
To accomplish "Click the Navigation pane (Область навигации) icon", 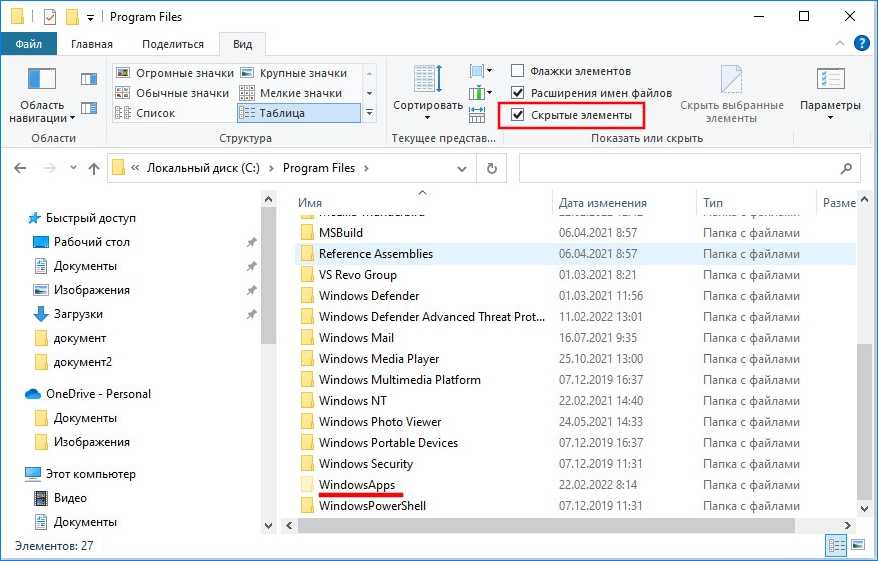I will pos(42,80).
